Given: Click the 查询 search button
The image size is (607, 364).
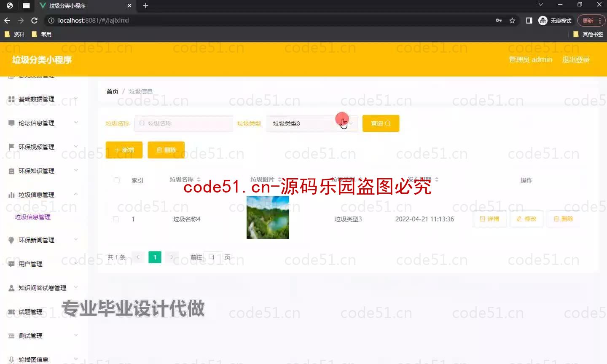Looking at the screenshot, I should point(381,123).
